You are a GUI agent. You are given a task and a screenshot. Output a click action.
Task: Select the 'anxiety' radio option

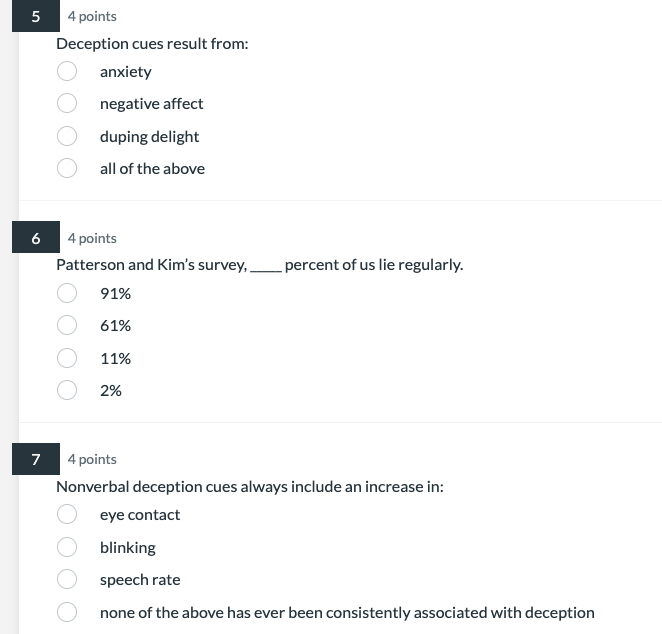(x=67, y=71)
